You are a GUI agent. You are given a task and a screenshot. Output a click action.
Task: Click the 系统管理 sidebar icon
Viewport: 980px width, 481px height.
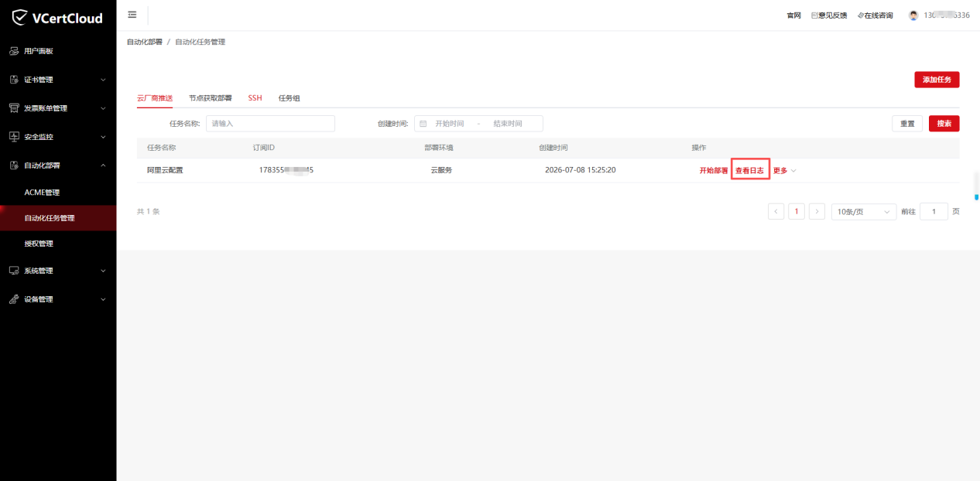[14, 271]
